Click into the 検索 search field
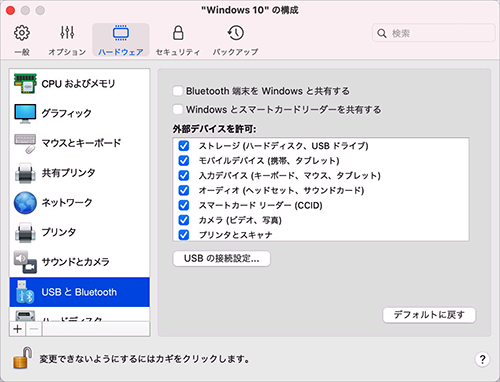 [x=433, y=33]
